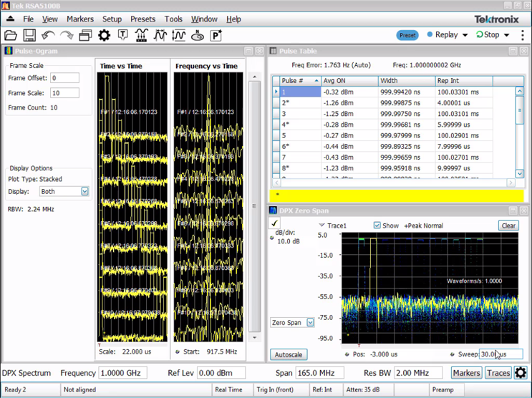Click the Clear button in DPX panel
The width and height of the screenshot is (532, 398).
tap(508, 225)
